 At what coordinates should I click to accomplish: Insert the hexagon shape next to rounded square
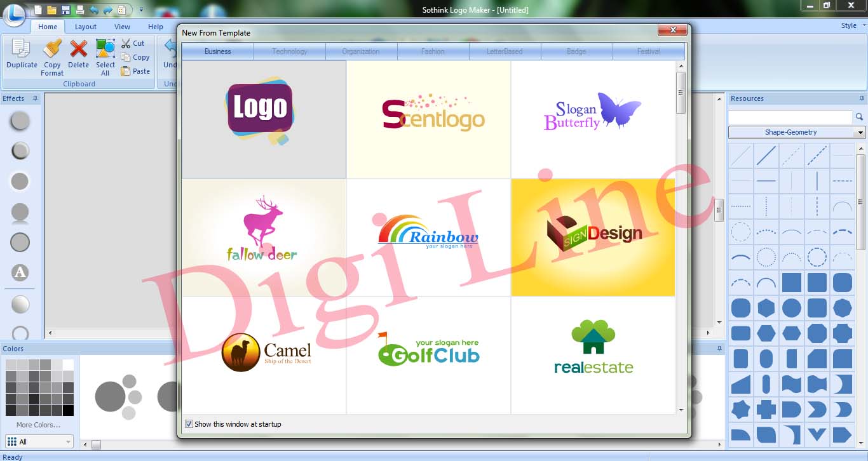[x=766, y=308]
